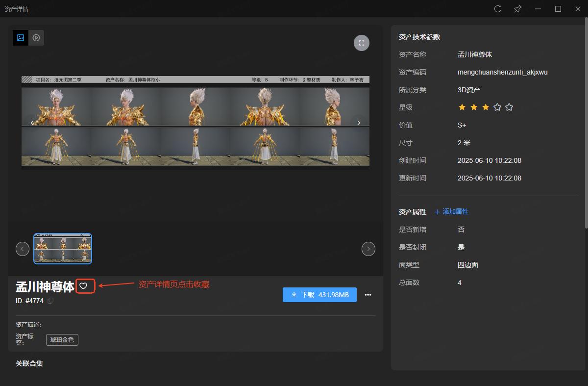
Task: Click the first rating star
Action: [462, 107]
